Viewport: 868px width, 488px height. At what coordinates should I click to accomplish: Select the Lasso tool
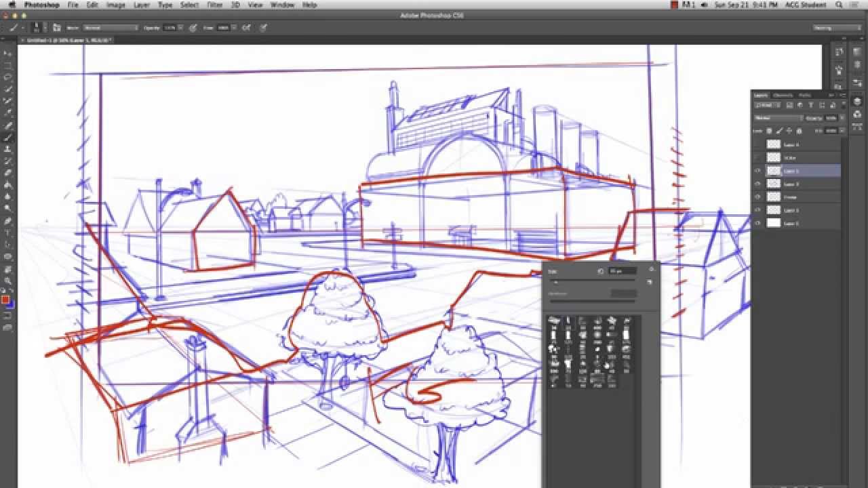[8, 77]
